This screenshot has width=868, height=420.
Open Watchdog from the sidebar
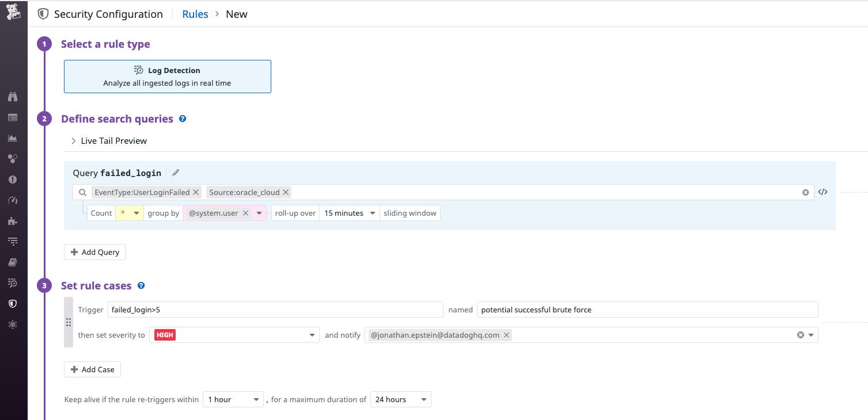pyautogui.click(x=13, y=97)
